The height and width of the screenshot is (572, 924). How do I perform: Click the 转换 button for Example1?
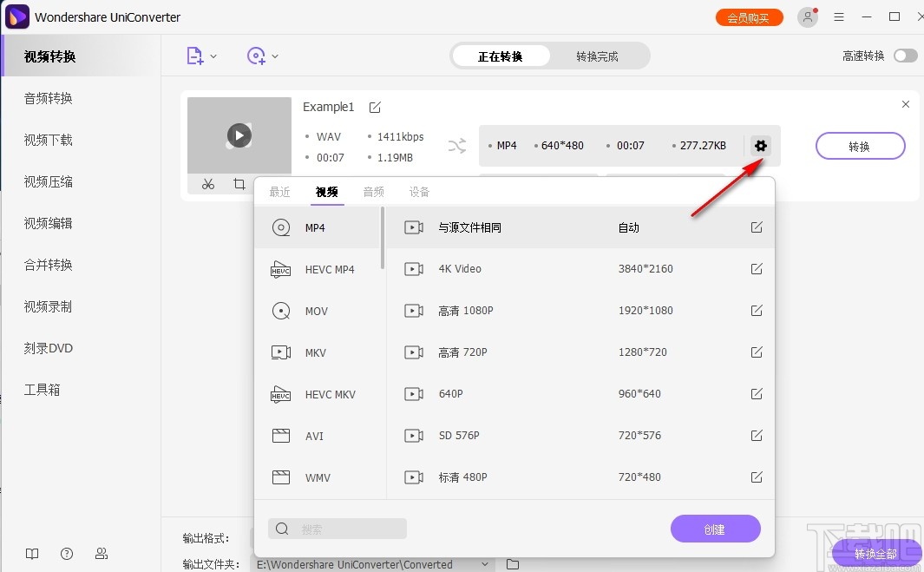pos(860,146)
